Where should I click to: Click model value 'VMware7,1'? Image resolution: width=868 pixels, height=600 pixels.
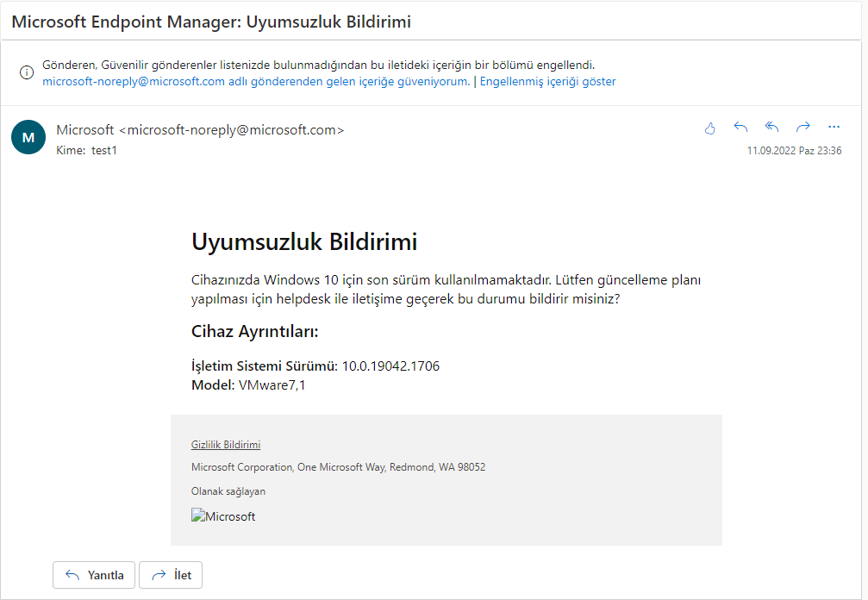click(272, 385)
